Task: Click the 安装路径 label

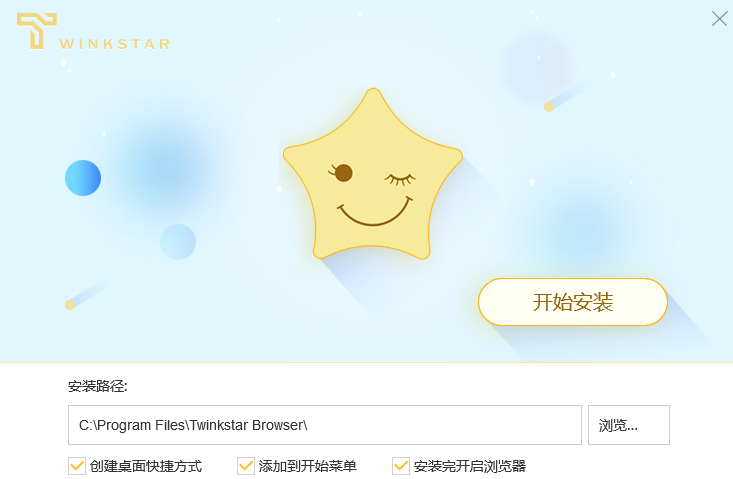Action: click(x=98, y=386)
